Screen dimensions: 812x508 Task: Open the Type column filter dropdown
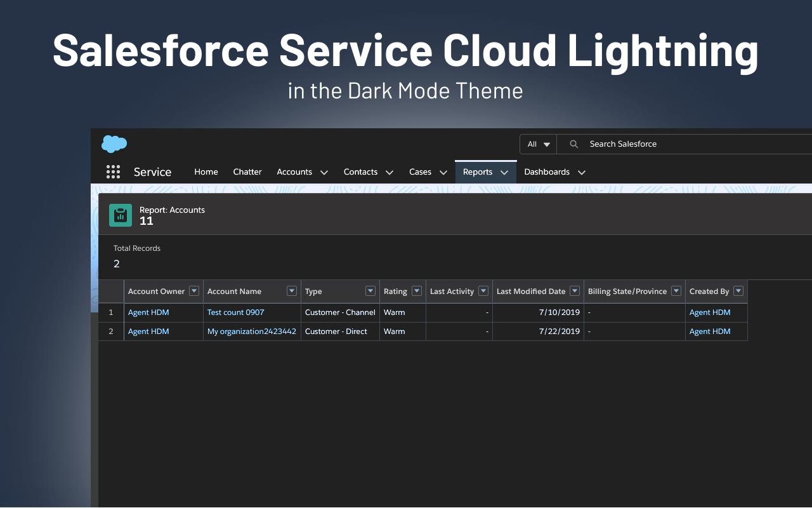(x=370, y=291)
